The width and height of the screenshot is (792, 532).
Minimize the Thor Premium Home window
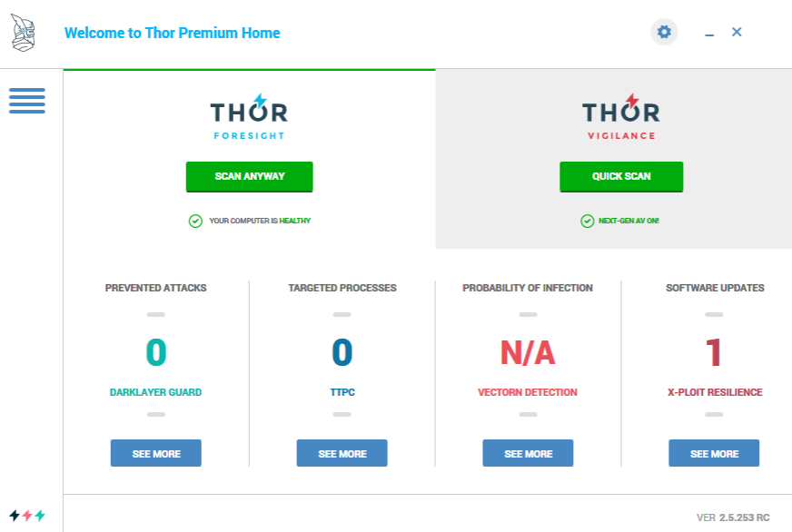709,34
